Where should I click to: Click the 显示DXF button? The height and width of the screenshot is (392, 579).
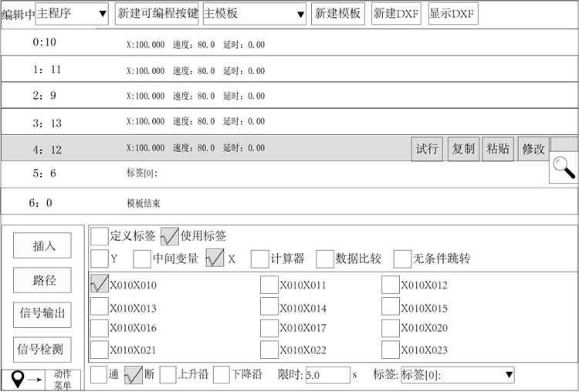(452, 14)
